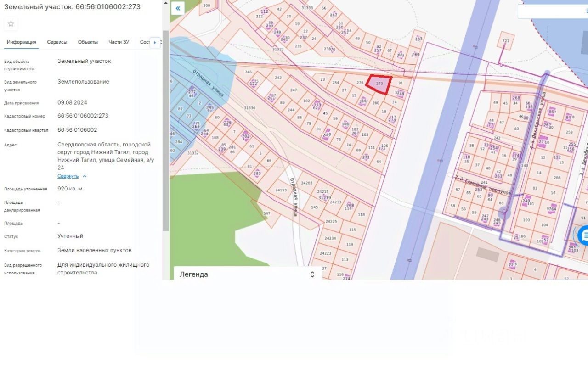Click the Земли населенных пунктов value
This screenshot has height=392, width=588.
pos(95,250)
